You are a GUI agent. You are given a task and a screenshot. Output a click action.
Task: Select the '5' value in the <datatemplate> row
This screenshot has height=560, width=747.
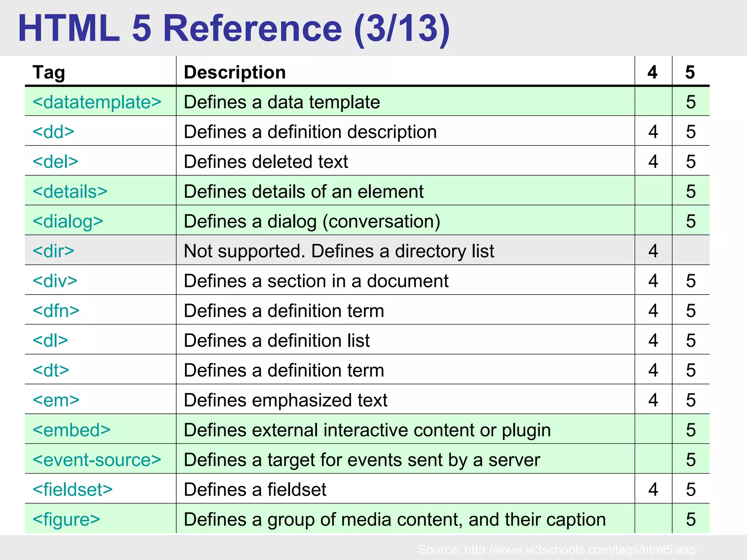click(x=691, y=102)
